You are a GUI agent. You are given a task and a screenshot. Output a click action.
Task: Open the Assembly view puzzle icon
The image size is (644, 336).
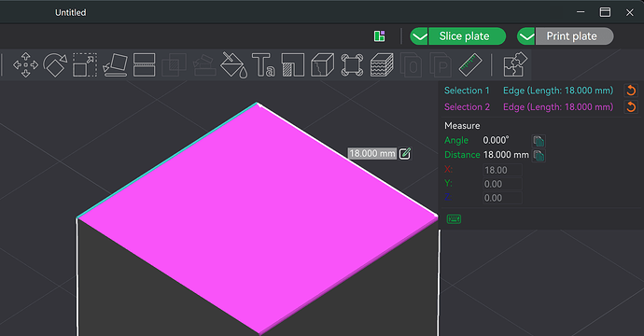click(515, 65)
